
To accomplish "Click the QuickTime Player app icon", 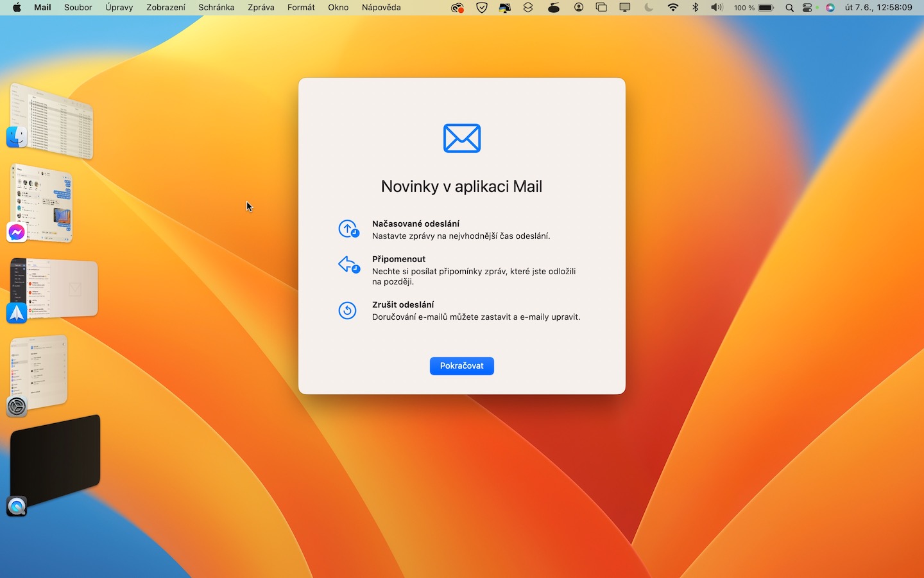I will click(x=17, y=507).
